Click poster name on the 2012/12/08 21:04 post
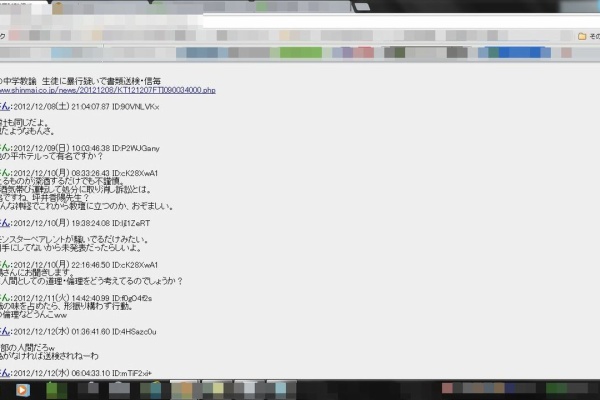 point(4,106)
